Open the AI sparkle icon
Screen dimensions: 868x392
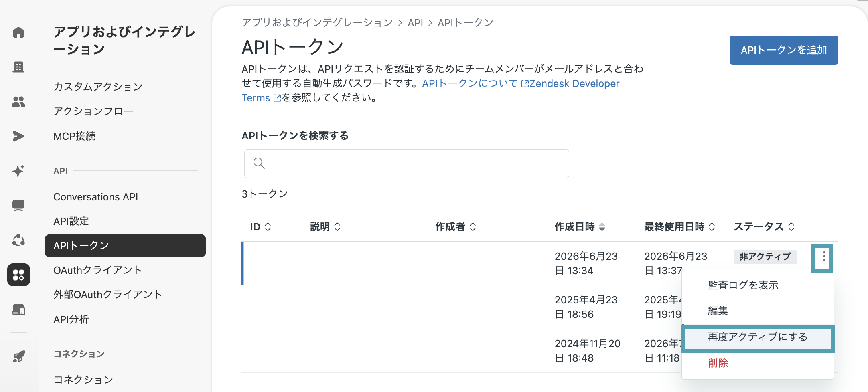(x=18, y=171)
